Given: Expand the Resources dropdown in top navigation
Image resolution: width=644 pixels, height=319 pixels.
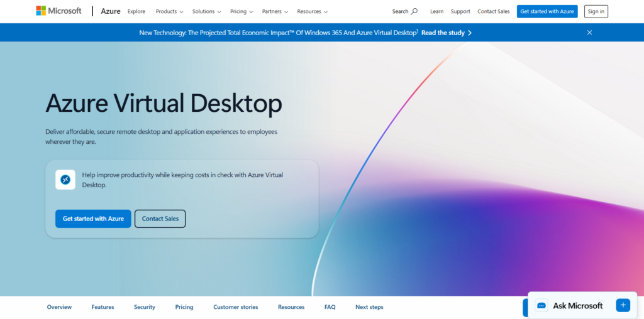Looking at the screenshot, I should tap(312, 11).
